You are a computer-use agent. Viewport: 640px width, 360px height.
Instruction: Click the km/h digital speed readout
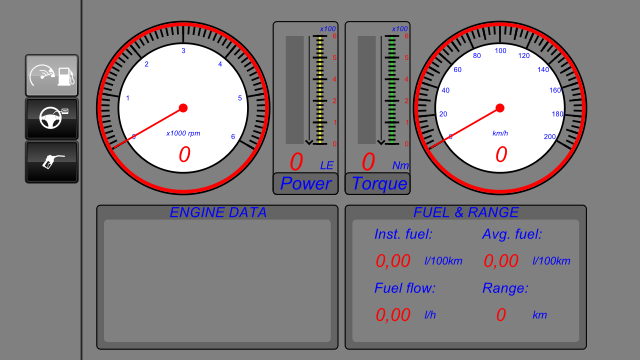501,155
